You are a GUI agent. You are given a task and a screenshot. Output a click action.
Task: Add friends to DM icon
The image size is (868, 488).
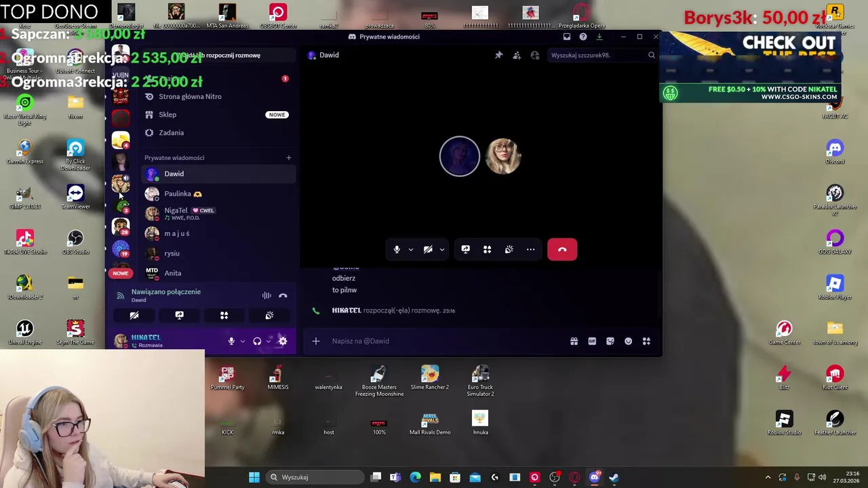click(x=517, y=55)
